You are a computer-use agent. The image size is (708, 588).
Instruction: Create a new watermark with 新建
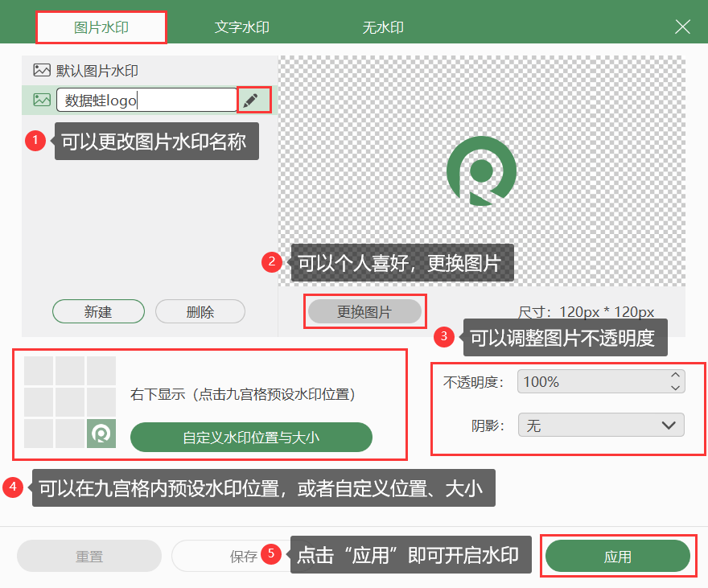click(98, 311)
